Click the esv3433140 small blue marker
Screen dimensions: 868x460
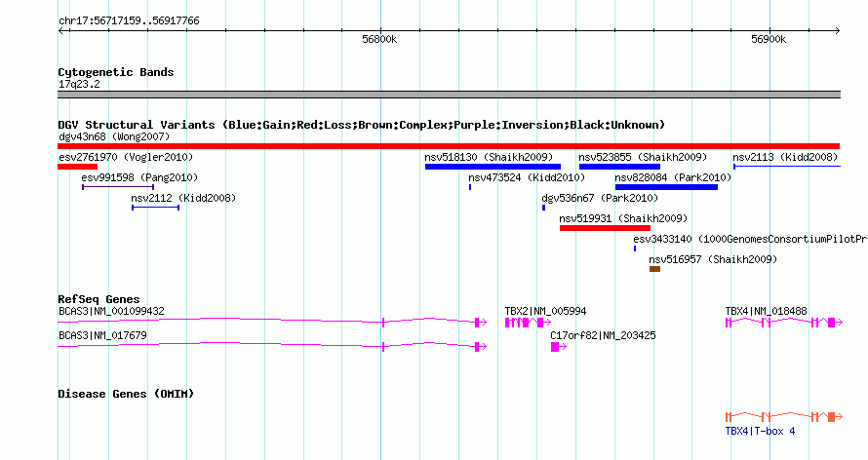(635, 249)
